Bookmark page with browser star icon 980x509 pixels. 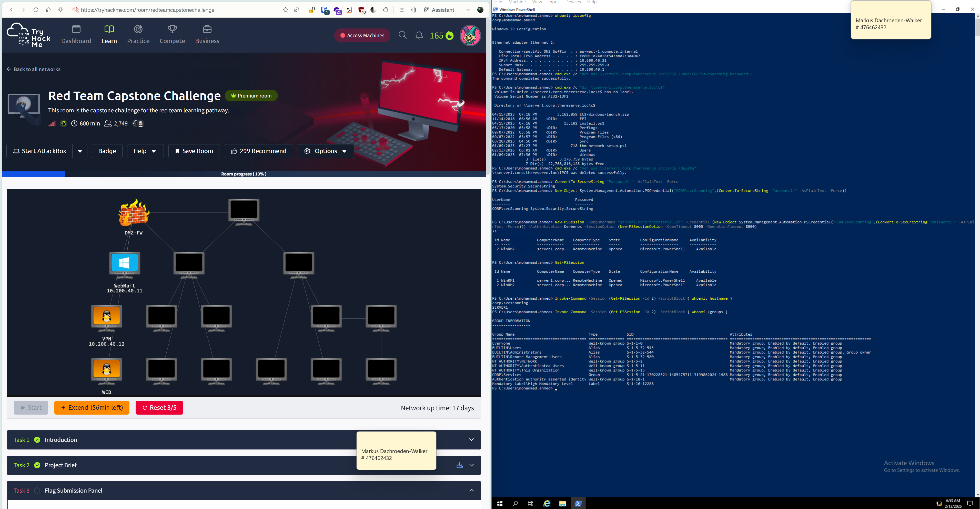click(x=285, y=10)
